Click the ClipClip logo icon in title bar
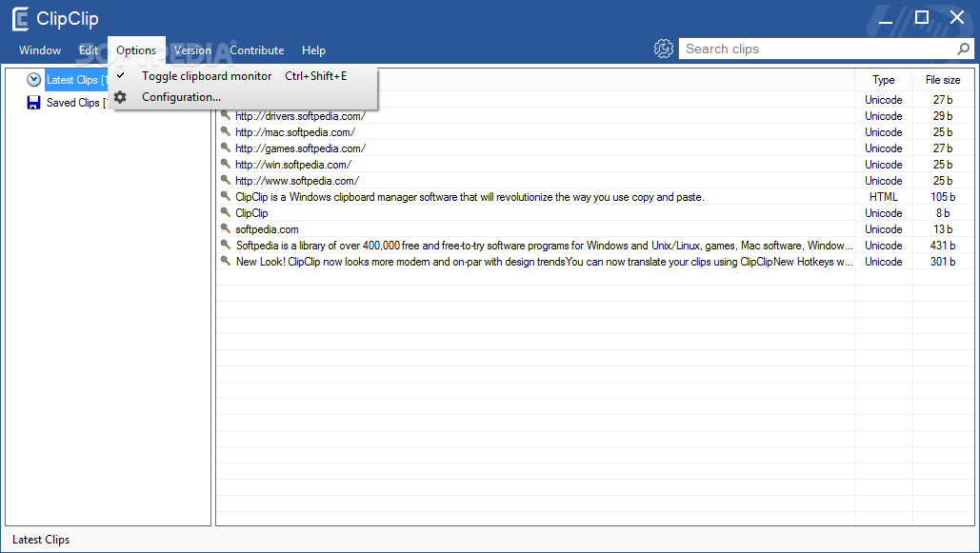 21,19
